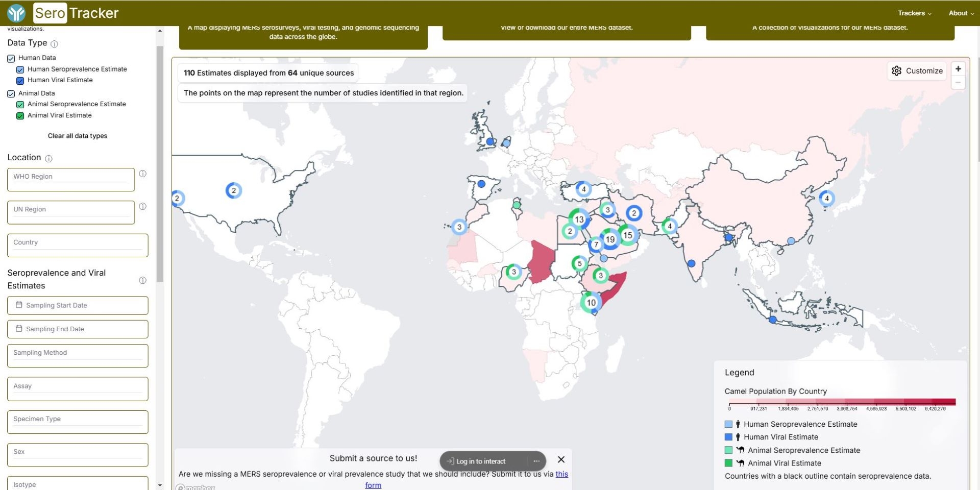The width and height of the screenshot is (980, 490).
Task: Open the Country dropdown
Action: point(78,246)
